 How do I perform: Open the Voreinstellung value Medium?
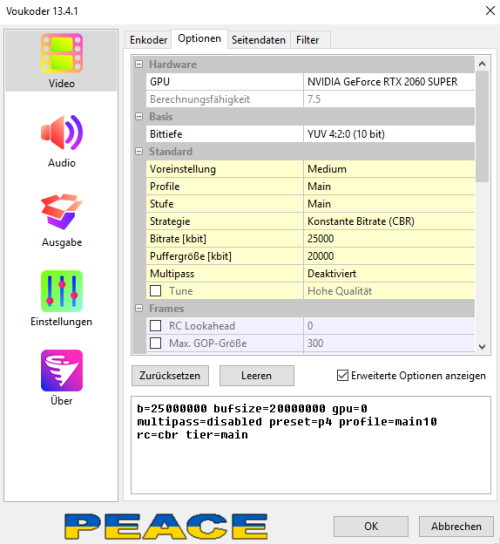click(x=389, y=169)
